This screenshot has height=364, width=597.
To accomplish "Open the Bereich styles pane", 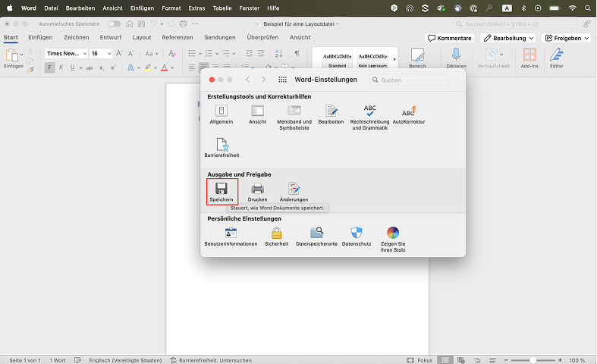I will coord(417,58).
